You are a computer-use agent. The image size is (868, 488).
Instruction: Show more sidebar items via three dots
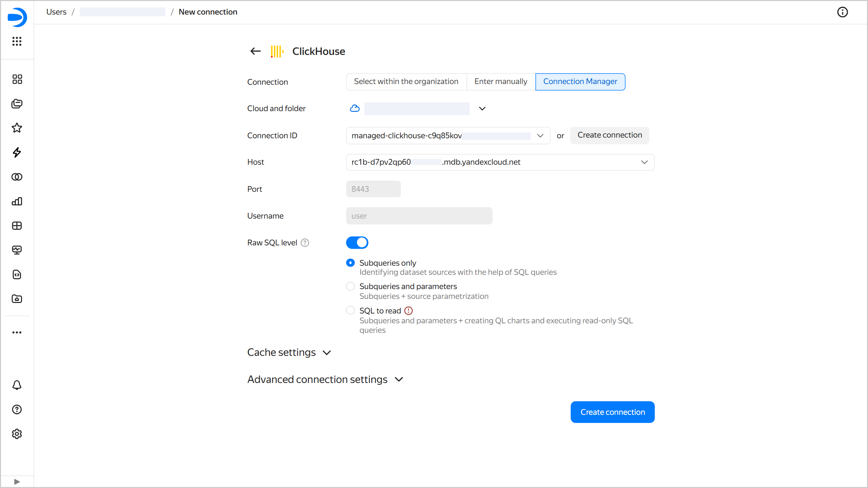(17, 332)
